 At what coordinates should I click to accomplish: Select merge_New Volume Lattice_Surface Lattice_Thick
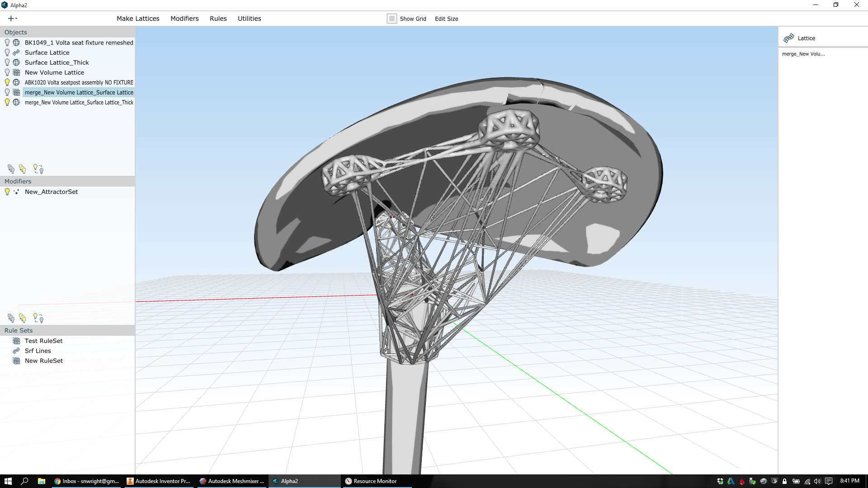pyautogui.click(x=79, y=102)
